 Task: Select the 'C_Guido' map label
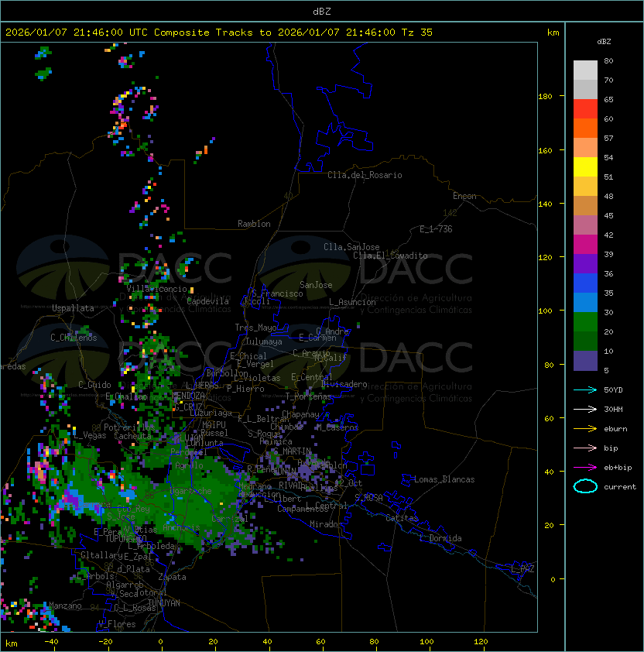[94, 385]
